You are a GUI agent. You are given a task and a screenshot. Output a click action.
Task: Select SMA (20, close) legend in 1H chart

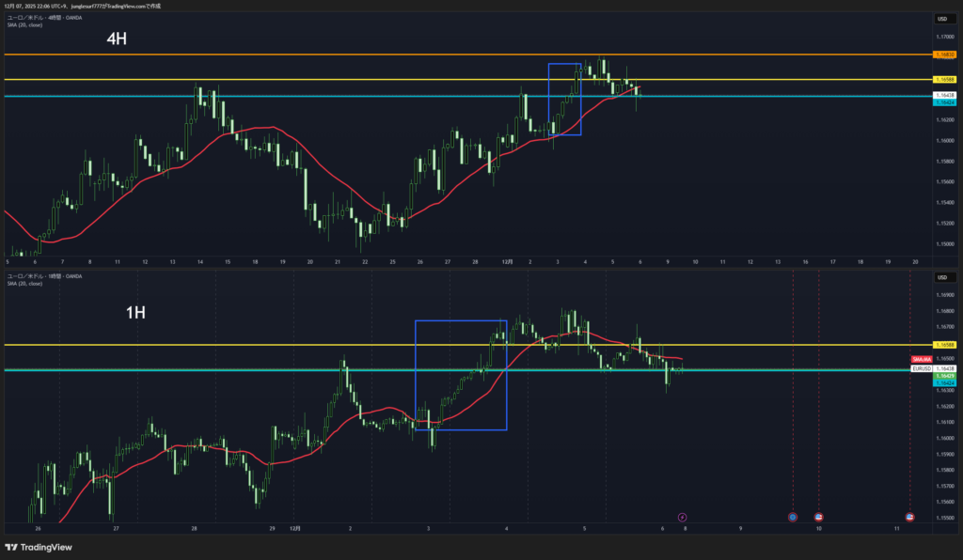point(24,283)
